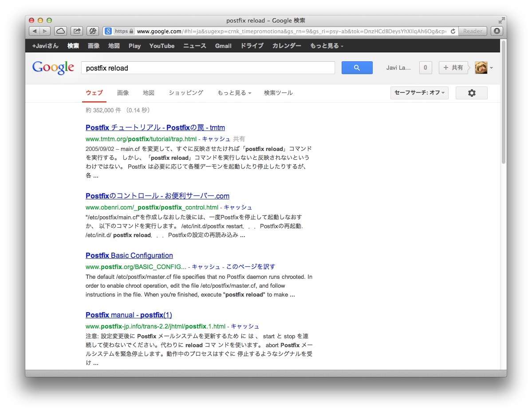532x412 pixels.
Task: Open iCloud Tabs cloud icon
Action: (x=61, y=31)
